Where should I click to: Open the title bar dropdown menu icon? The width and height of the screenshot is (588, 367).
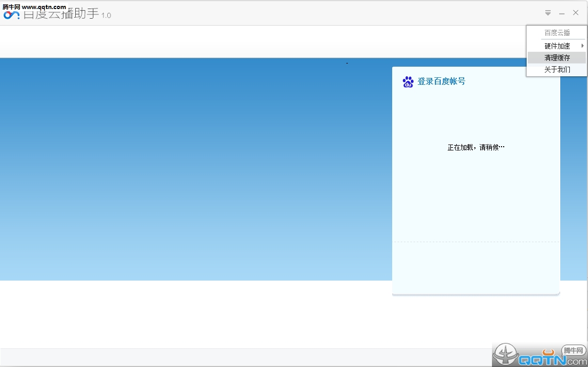coord(548,13)
